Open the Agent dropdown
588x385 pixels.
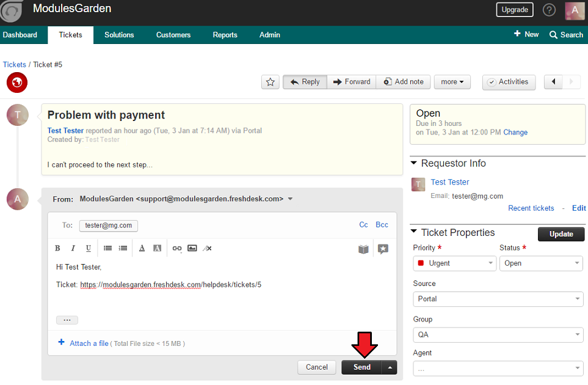(498, 369)
